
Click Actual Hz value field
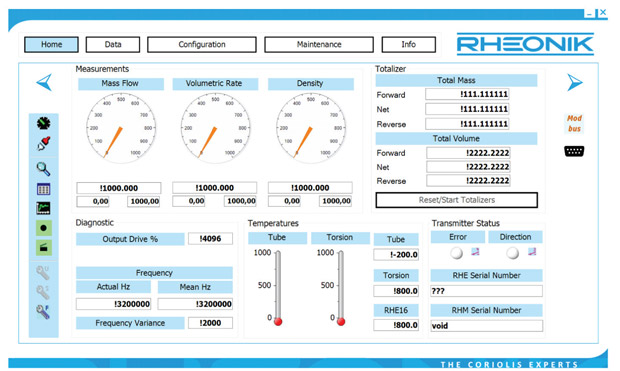point(113,304)
